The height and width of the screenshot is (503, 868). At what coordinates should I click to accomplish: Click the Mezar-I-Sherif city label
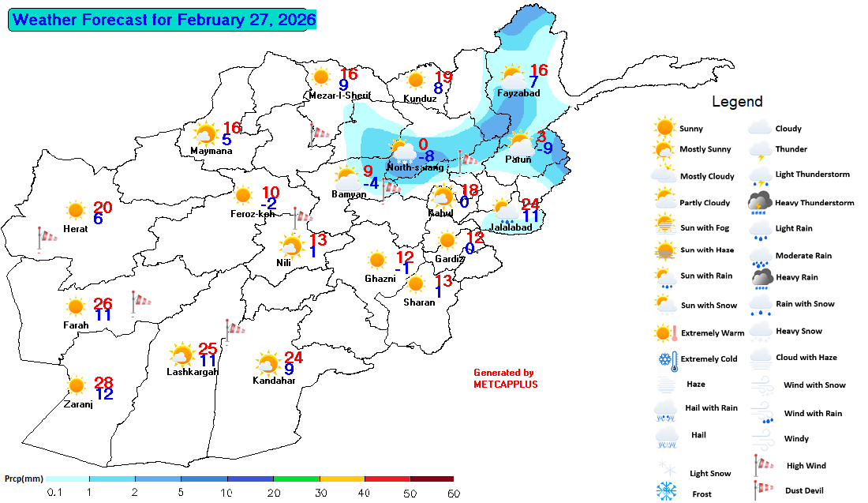(340, 96)
